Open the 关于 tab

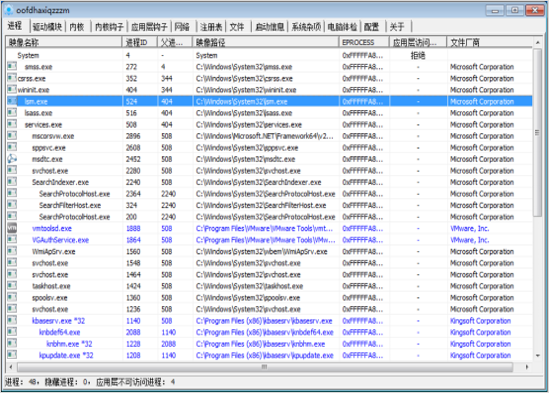coord(397,27)
